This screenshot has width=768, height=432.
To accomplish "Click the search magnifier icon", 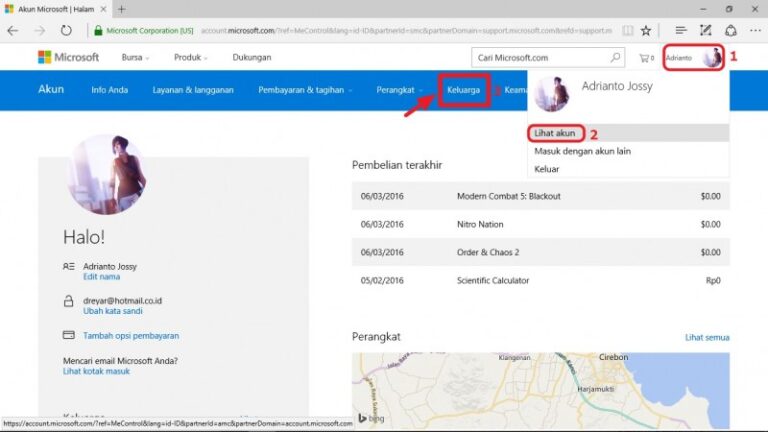I will [615, 57].
